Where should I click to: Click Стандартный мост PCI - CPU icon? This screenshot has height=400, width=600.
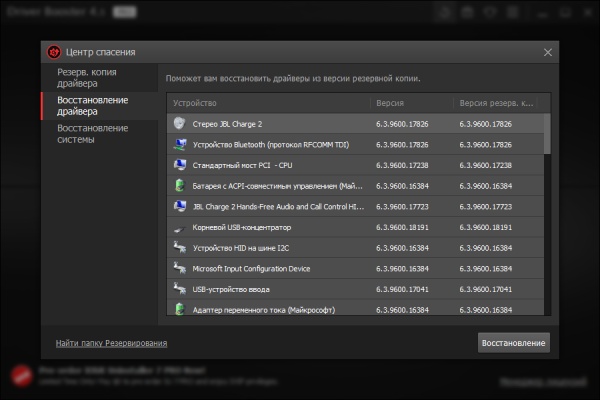click(x=179, y=165)
